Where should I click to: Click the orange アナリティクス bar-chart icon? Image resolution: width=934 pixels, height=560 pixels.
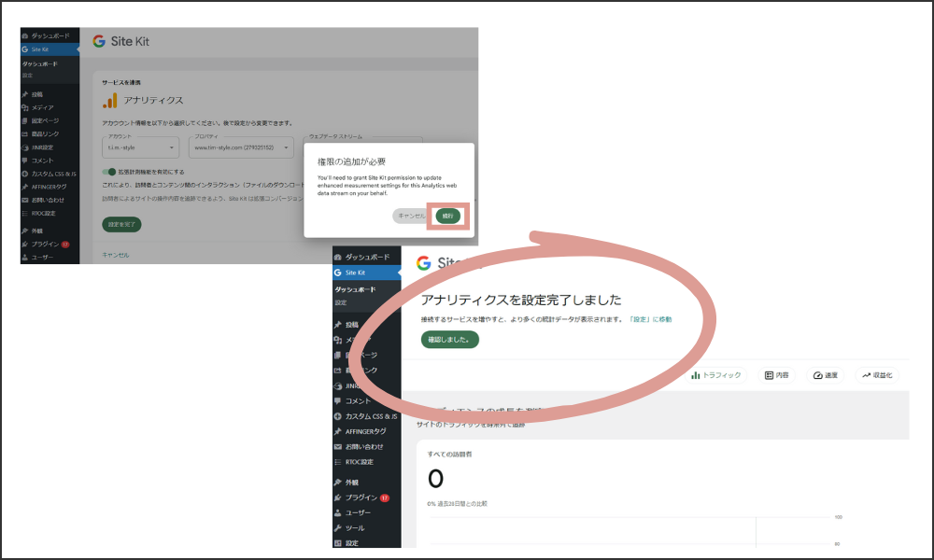coord(110,101)
